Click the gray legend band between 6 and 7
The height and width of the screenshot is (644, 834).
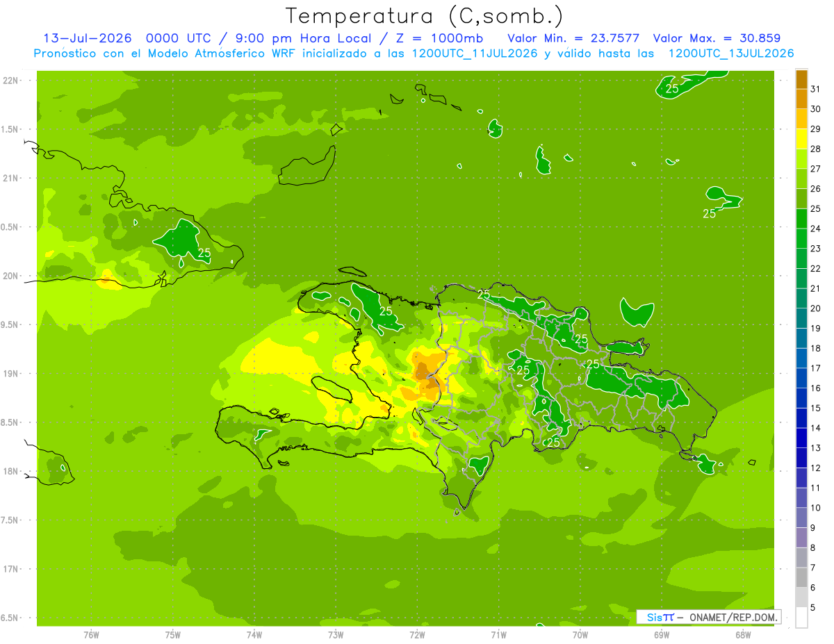801,578
